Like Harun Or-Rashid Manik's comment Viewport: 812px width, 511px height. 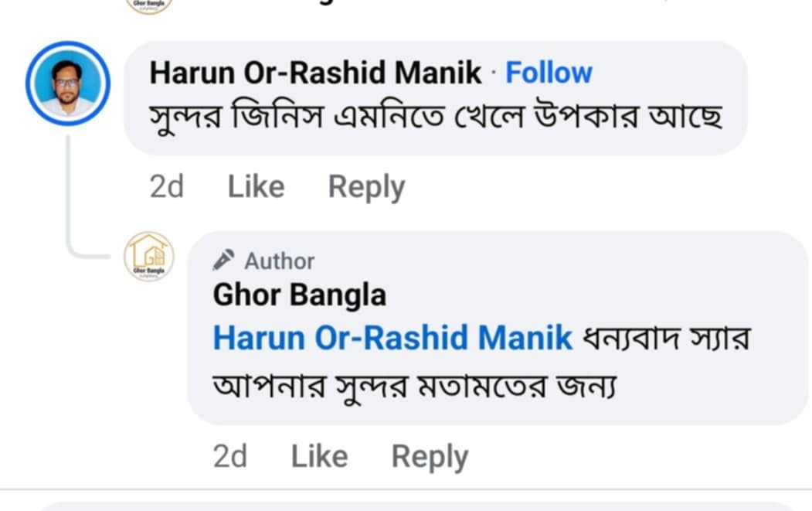pos(256,187)
